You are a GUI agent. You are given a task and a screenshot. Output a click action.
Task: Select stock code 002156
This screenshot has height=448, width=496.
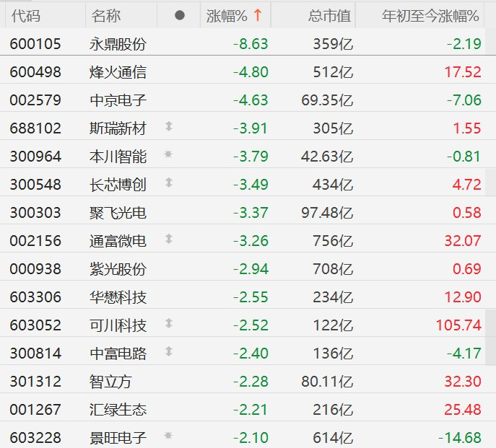[35, 241]
